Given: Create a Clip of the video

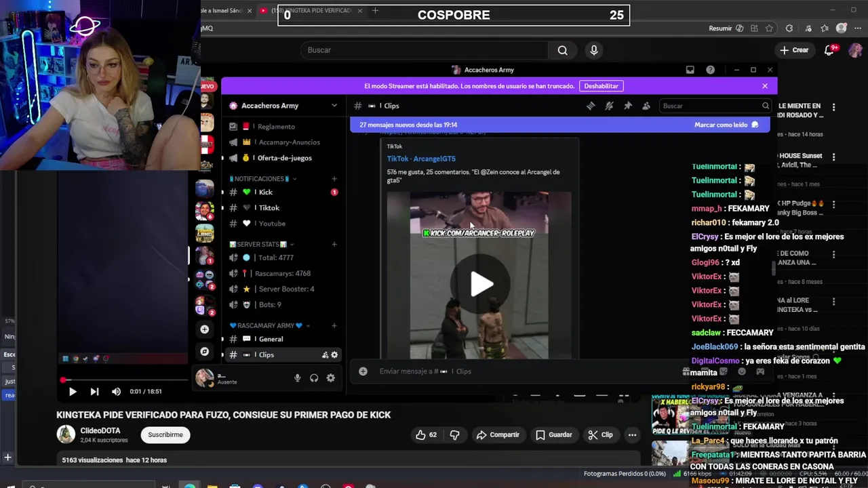Looking at the screenshot, I should point(601,434).
